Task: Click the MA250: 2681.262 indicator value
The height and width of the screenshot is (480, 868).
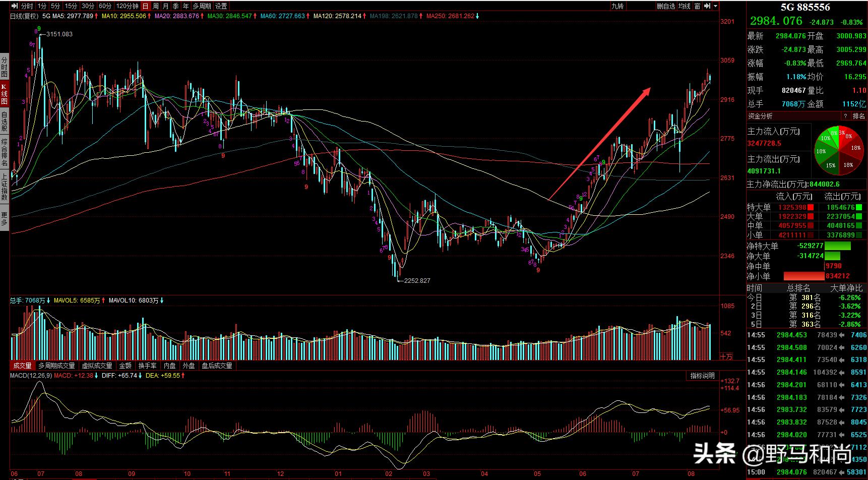Action: pyautogui.click(x=450, y=16)
